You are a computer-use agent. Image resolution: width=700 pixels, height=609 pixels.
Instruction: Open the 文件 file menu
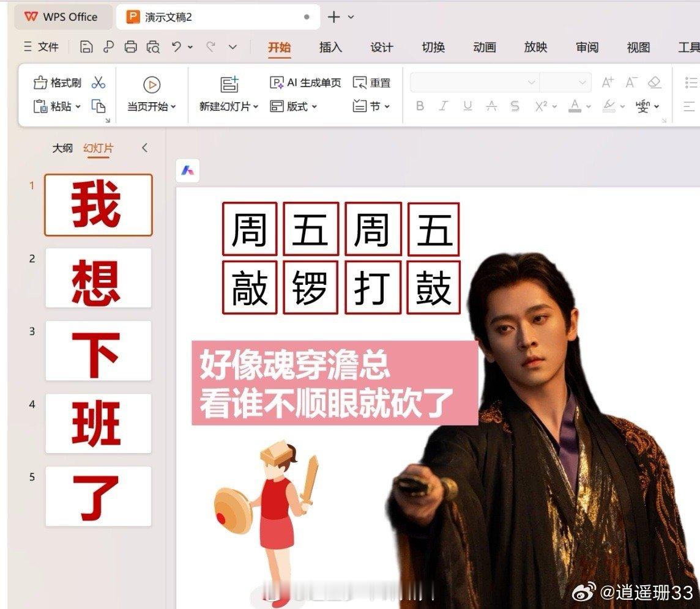pos(41,47)
